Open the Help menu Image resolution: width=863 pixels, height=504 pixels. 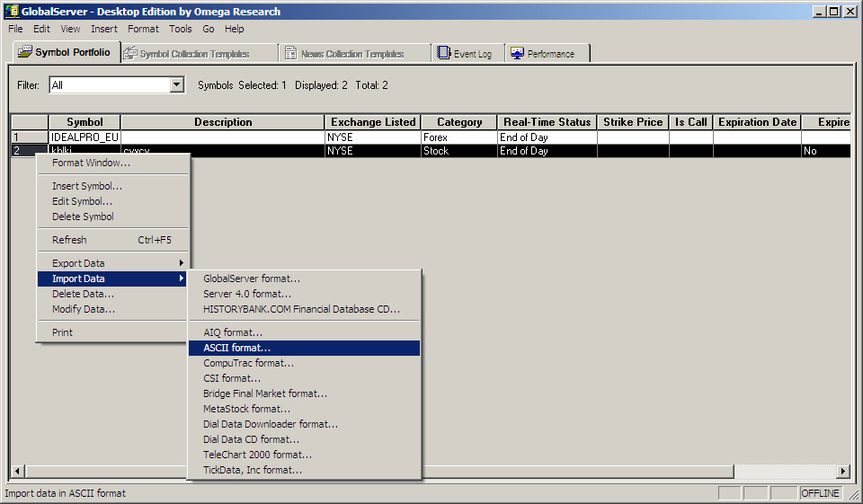point(235,29)
